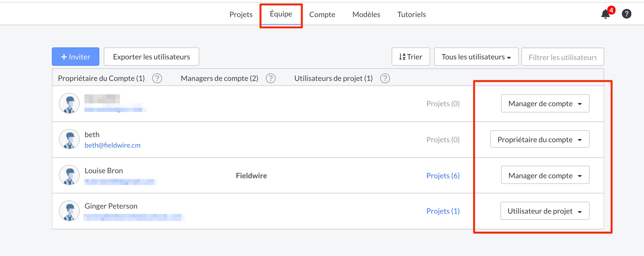Focus the Filtrer les utilisateurs field
Image resolution: width=644 pixels, height=256 pixels.
click(562, 57)
